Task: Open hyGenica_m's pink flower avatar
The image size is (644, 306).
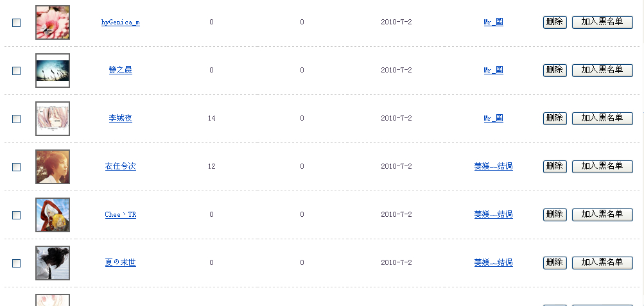Action: 53,22
